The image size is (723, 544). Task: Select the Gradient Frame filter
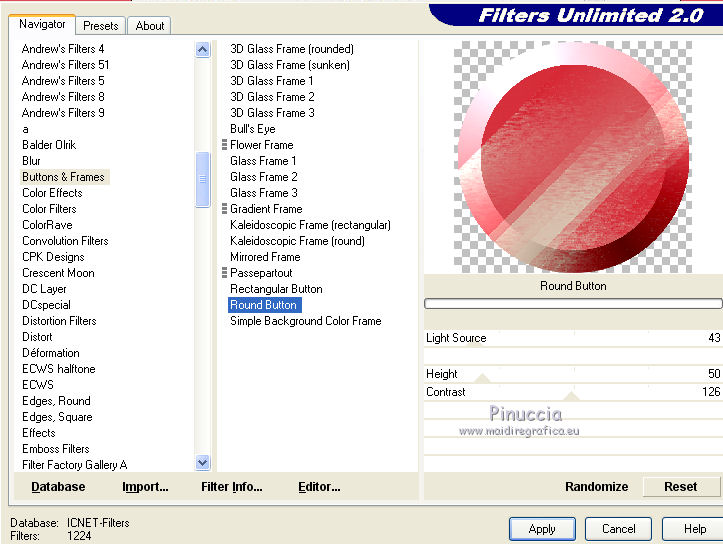pos(266,209)
